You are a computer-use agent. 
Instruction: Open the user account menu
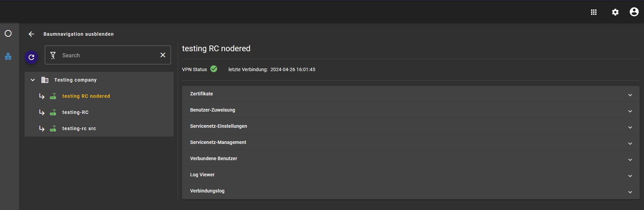634,12
